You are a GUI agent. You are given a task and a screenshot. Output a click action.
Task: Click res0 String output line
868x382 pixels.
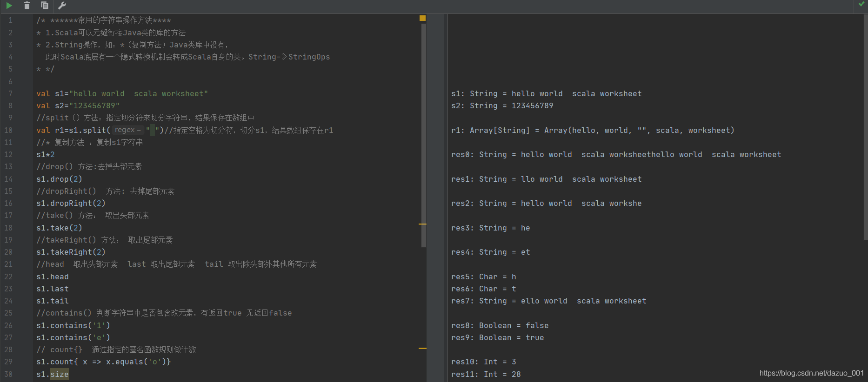click(x=616, y=155)
